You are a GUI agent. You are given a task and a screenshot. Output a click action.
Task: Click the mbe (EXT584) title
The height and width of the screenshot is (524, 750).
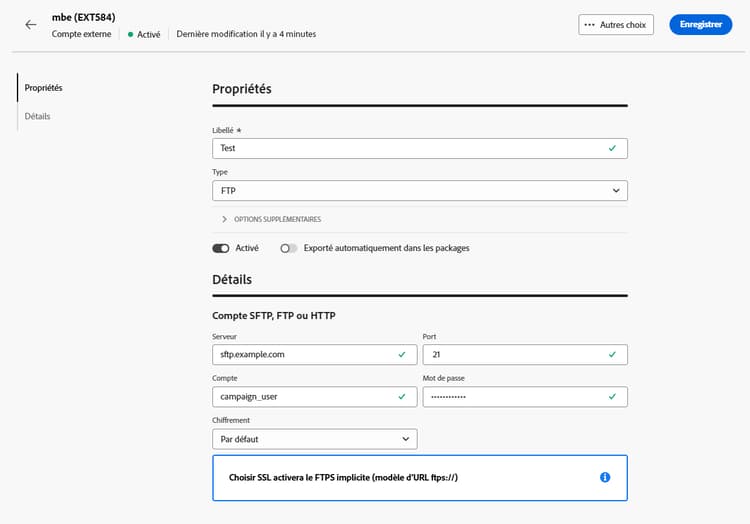click(x=83, y=17)
